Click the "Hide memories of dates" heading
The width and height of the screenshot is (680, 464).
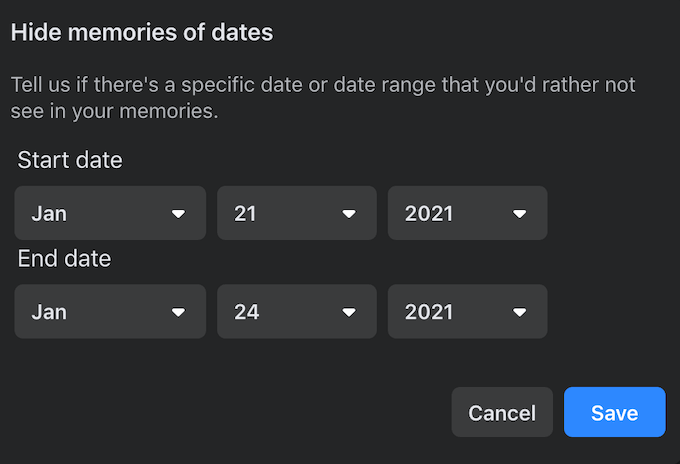tap(141, 32)
